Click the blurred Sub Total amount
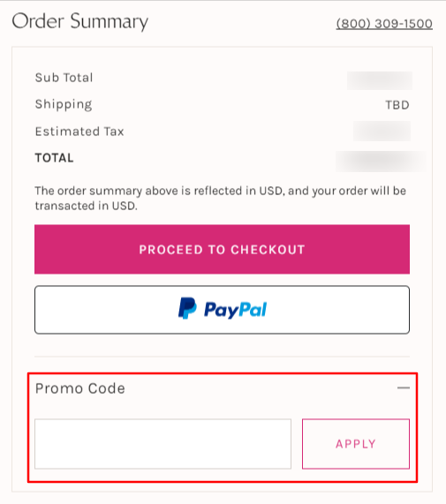 pos(380,80)
